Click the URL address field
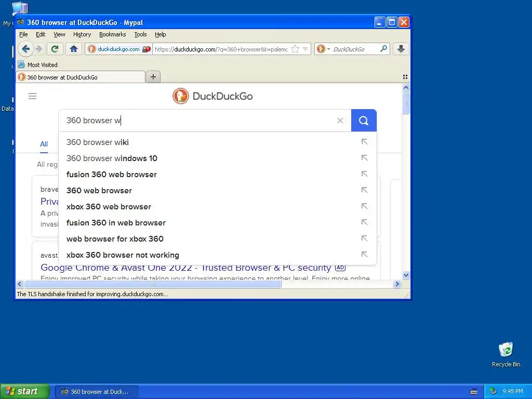This screenshot has height=399, width=532. click(221, 49)
